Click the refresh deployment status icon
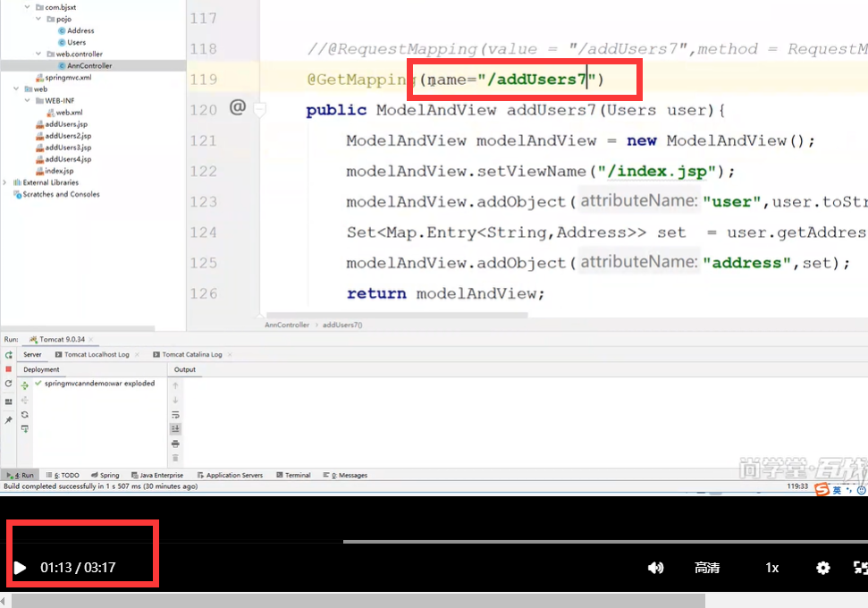Screen dimensions: 868x608 (25, 414)
